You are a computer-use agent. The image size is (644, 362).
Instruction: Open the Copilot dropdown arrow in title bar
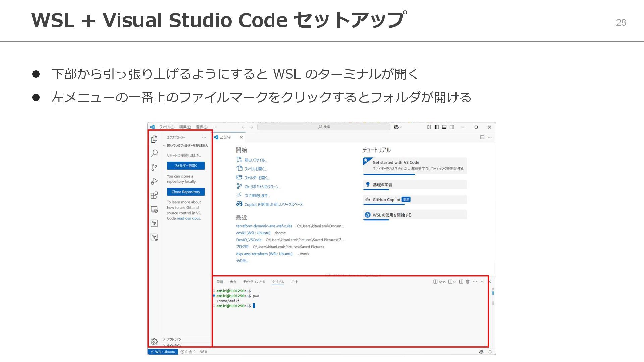click(401, 127)
